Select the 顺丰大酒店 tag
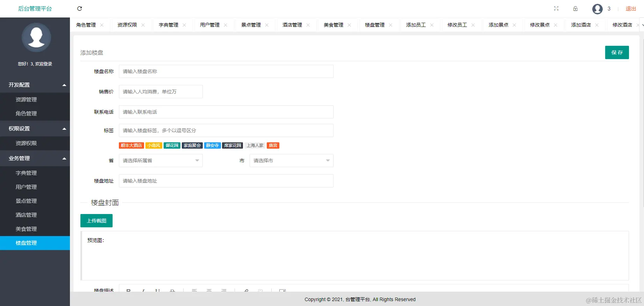The height and width of the screenshot is (306, 644). coord(131,145)
